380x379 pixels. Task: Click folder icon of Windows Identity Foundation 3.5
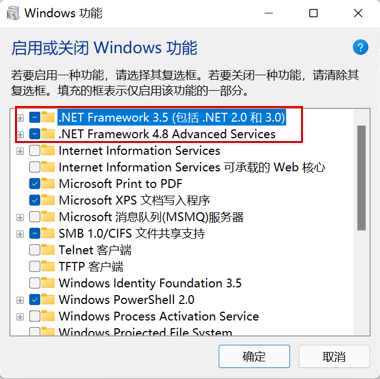pyautogui.click(x=48, y=283)
